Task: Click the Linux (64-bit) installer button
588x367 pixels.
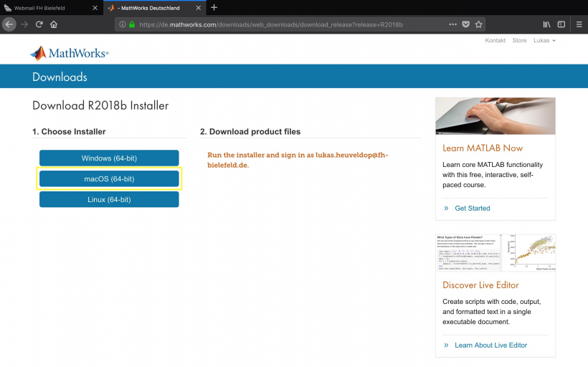Action: [109, 199]
